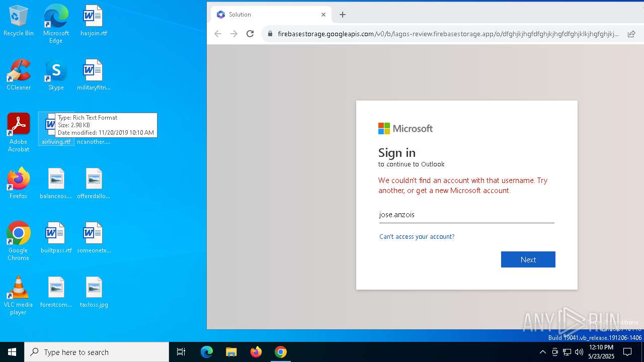Select the someonete... document icon
Viewport: 644px width, 362px height.
pyautogui.click(x=94, y=238)
